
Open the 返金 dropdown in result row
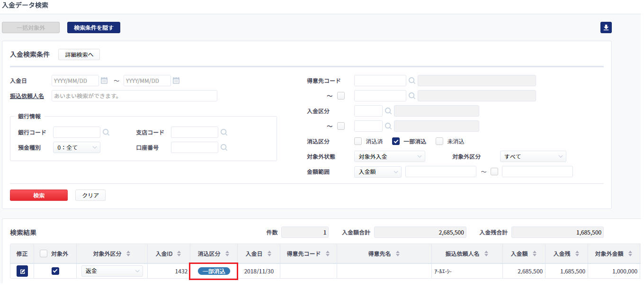click(x=112, y=271)
